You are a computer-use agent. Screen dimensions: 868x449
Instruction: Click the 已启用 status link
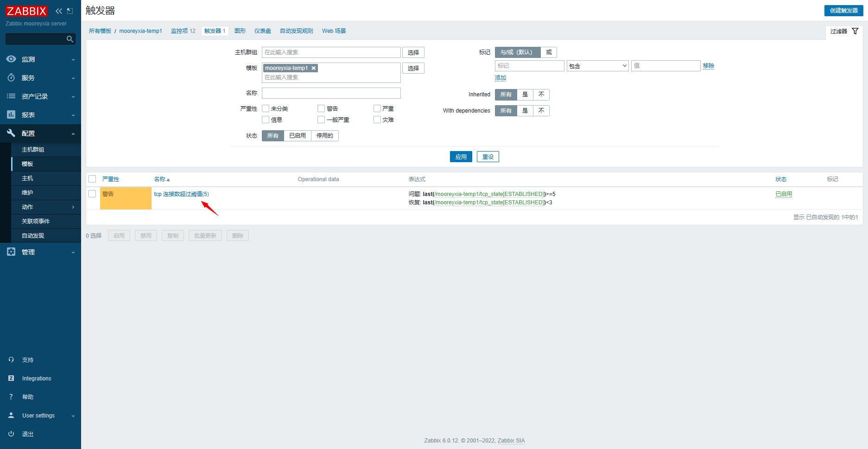click(x=784, y=194)
